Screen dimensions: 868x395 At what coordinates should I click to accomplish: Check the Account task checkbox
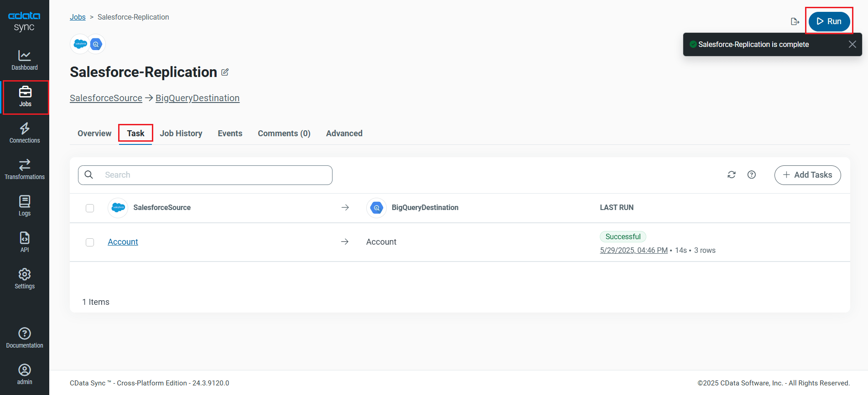pyautogui.click(x=90, y=242)
